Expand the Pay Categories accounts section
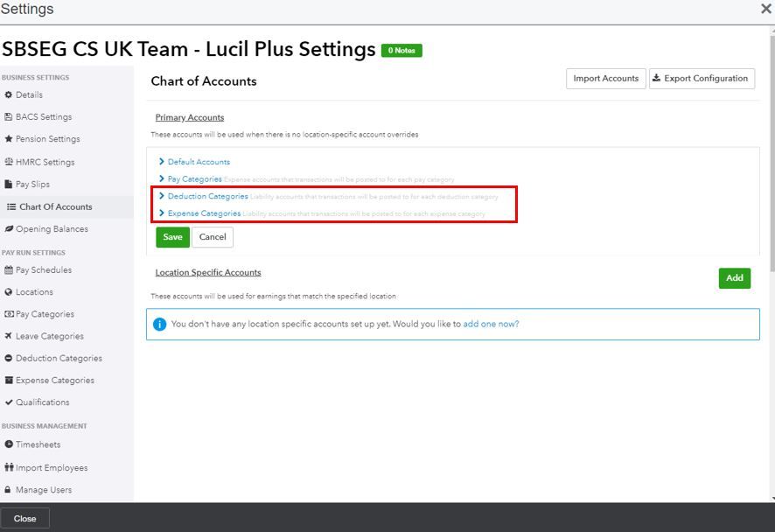This screenshot has width=775, height=532. click(162, 179)
